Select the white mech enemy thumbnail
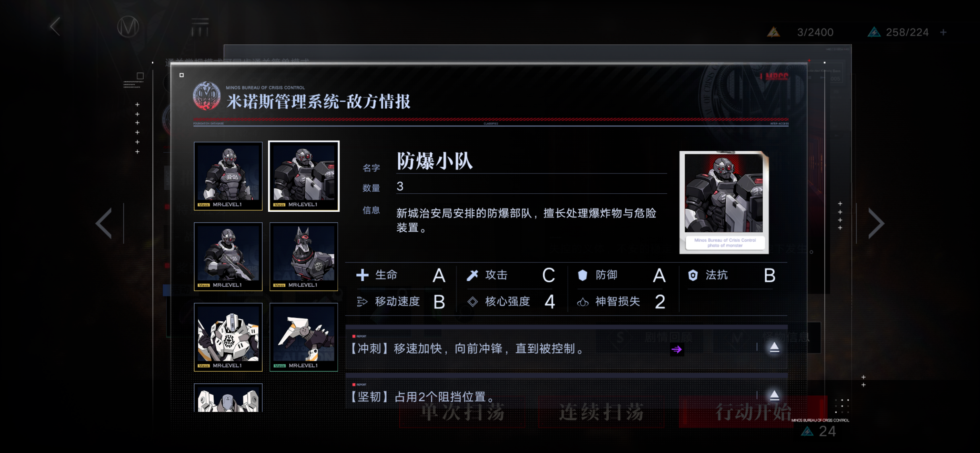Screen dimensions: 980x453 pos(228,337)
